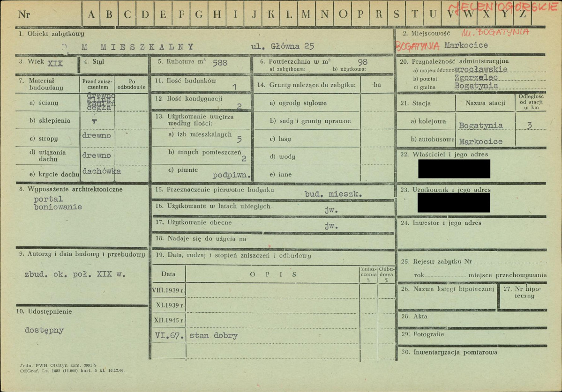Click the red handwritten BOGATYNIA stamp
This screenshot has width=562, height=392.
pos(418,46)
